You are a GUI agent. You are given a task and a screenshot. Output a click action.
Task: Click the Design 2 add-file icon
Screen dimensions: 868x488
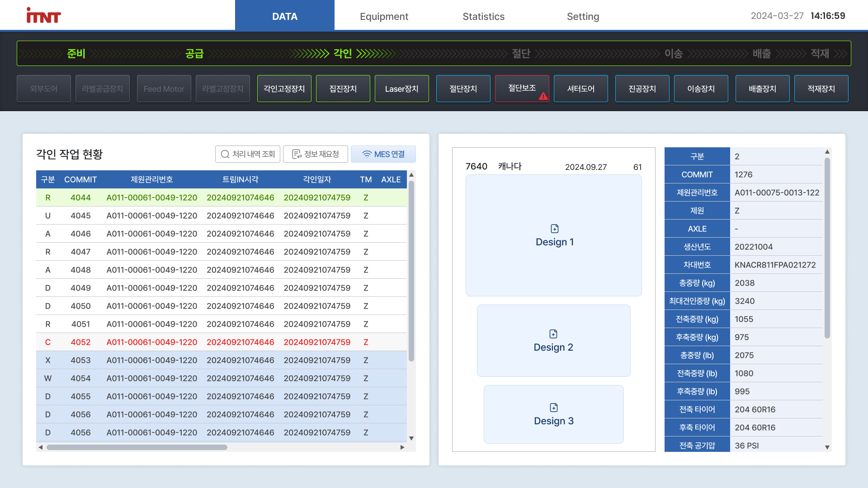click(553, 334)
